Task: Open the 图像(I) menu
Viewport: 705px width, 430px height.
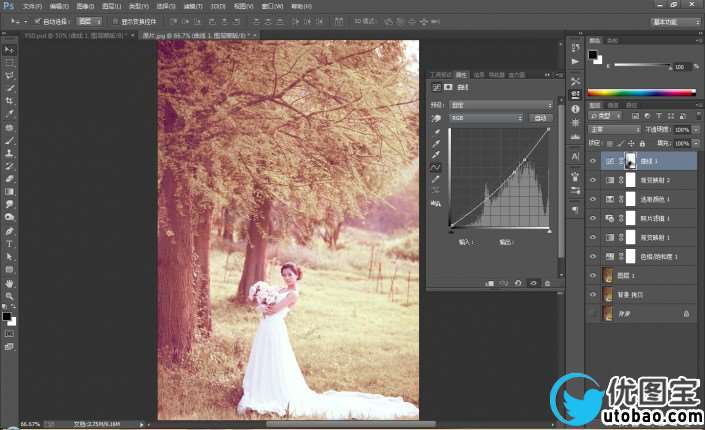Action: click(x=85, y=6)
